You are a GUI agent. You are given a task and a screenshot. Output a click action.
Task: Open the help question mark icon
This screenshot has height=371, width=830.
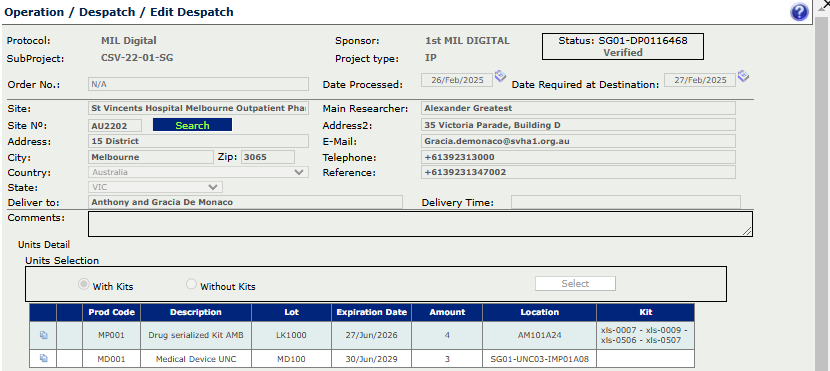pos(799,12)
